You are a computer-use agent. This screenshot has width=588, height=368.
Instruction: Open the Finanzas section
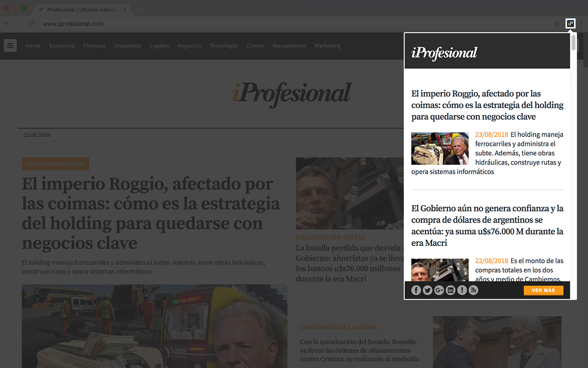(95, 46)
